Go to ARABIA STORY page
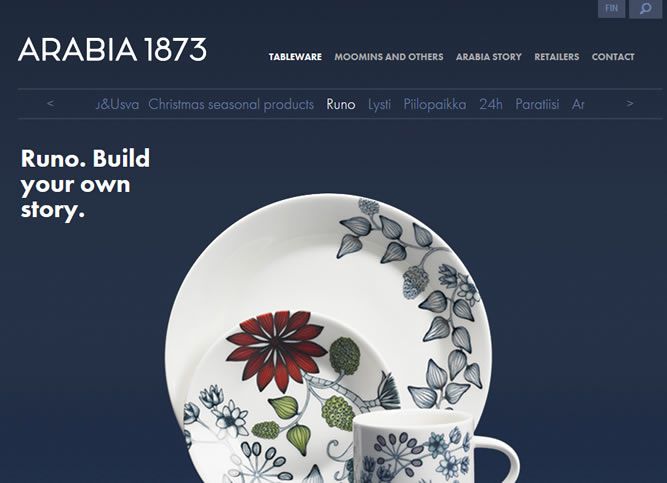Image resolution: width=667 pixels, height=483 pixels. (489, 57)
